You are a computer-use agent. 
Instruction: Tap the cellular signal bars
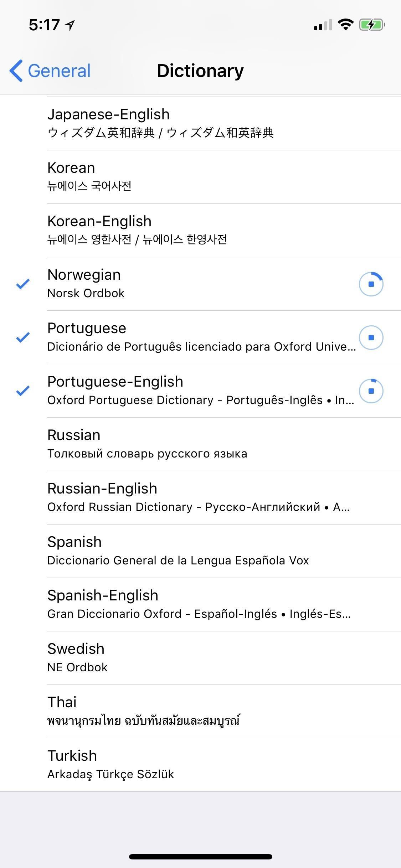pos(323,25)
